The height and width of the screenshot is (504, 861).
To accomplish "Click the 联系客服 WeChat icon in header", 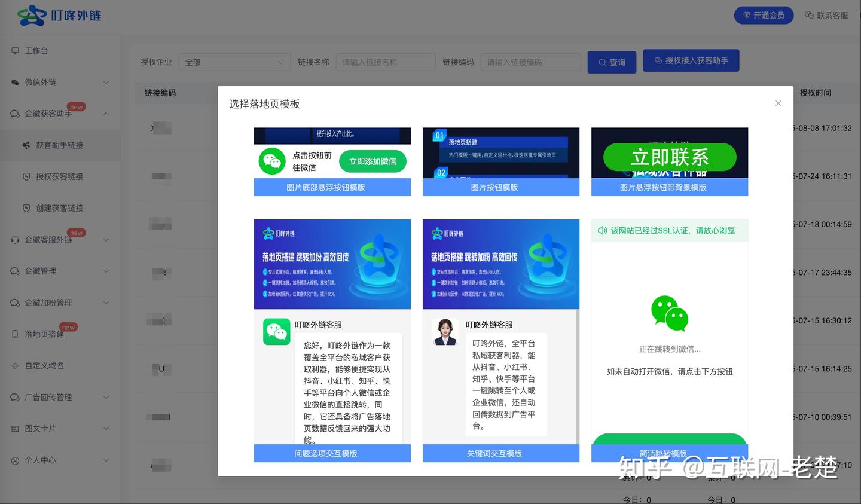I will 810,15.
